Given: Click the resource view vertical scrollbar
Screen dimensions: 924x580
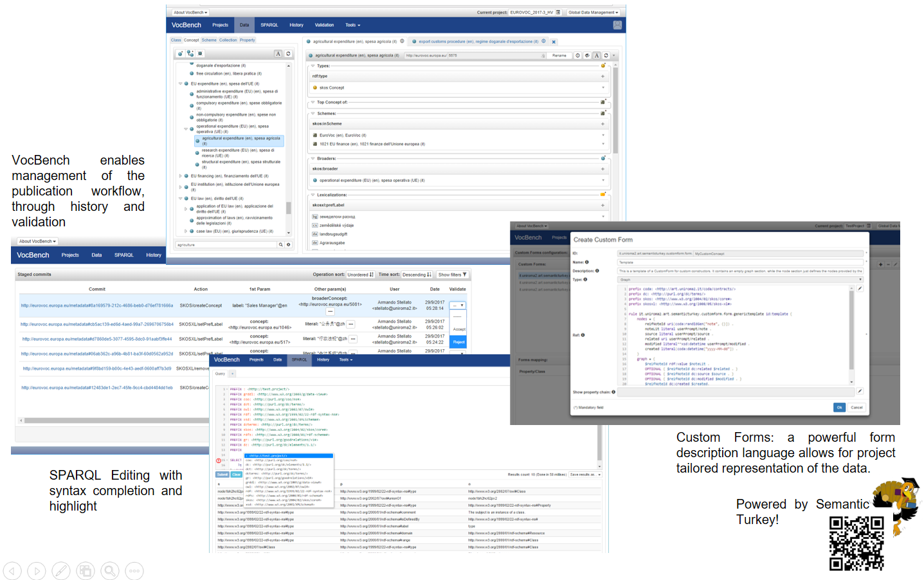Looking at the screenshot, I should (x=615, y=110).
